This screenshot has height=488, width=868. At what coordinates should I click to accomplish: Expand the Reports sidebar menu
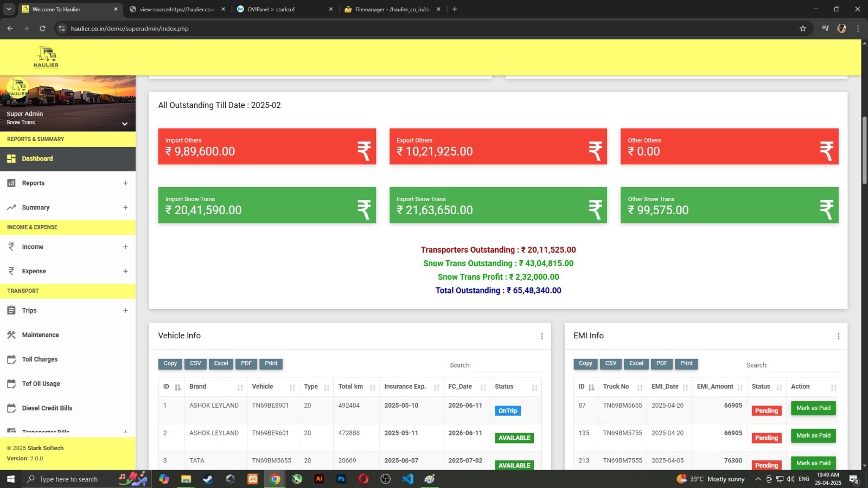(125, 183)
